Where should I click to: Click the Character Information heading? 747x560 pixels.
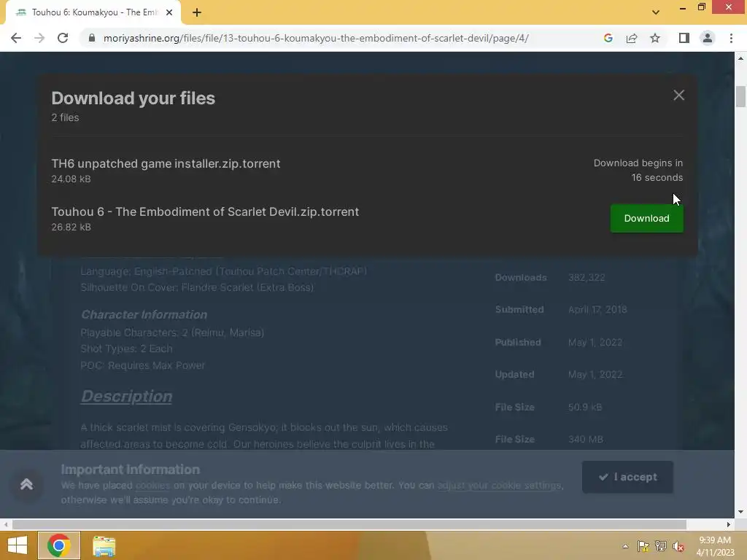tap(144, 315)
